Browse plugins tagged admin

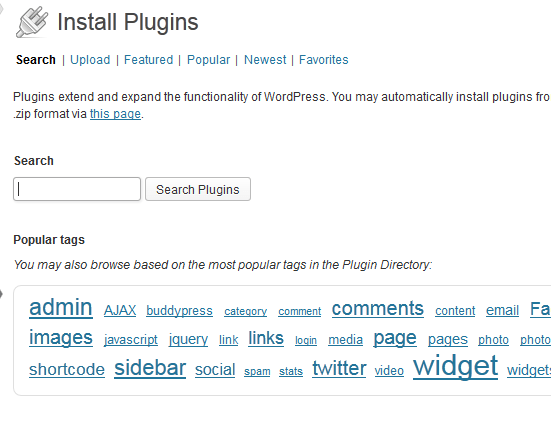click(61, 307)
